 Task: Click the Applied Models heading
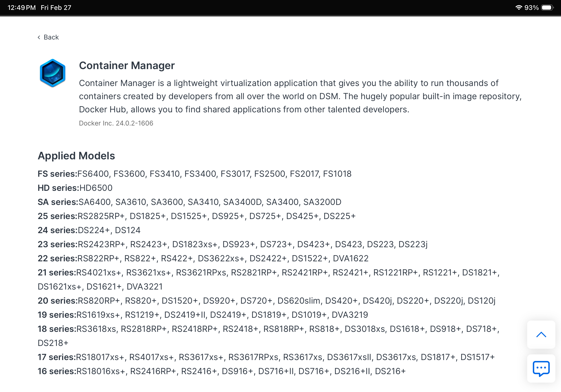click(76, 156)
